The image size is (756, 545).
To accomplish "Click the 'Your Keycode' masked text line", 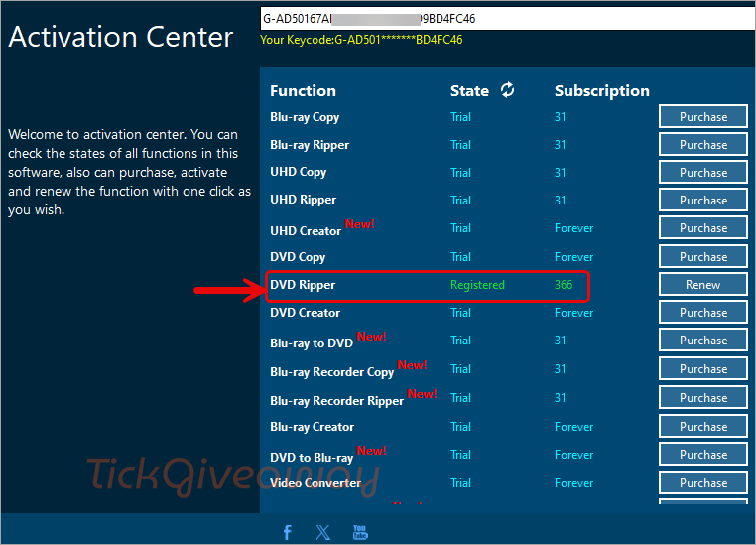I will (x=361, y=40).
